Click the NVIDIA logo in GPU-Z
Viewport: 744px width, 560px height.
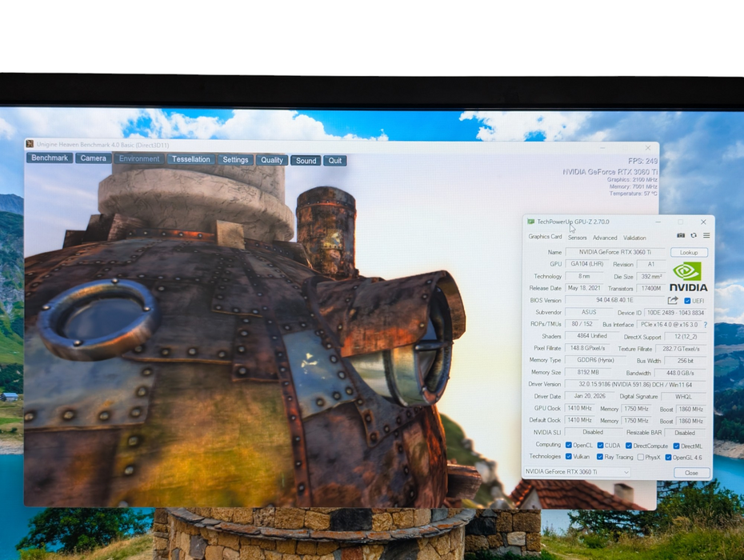point(688,277)
